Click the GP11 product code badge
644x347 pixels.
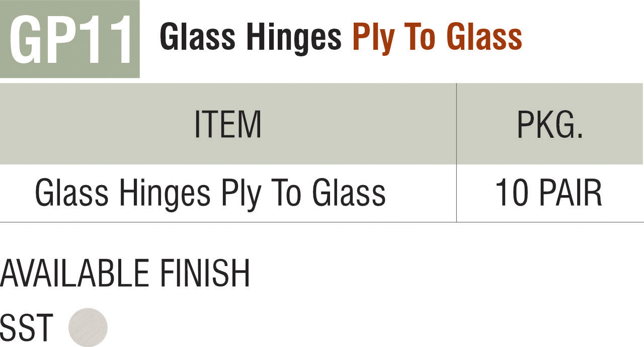(x=69, y=39)
